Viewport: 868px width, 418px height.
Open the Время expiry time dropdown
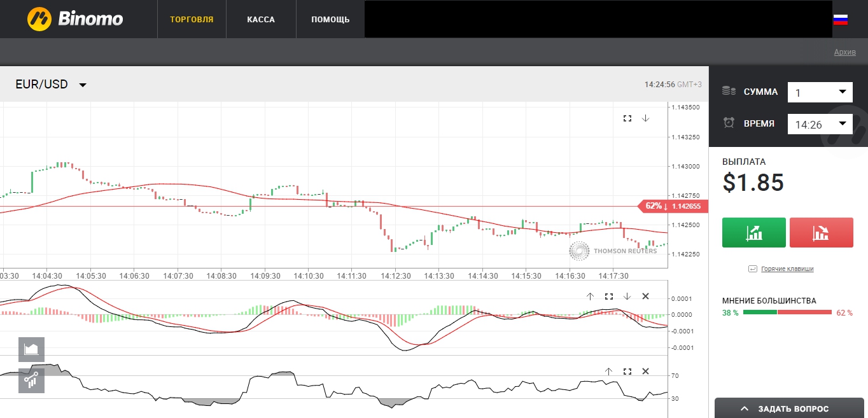click(820, 124)
